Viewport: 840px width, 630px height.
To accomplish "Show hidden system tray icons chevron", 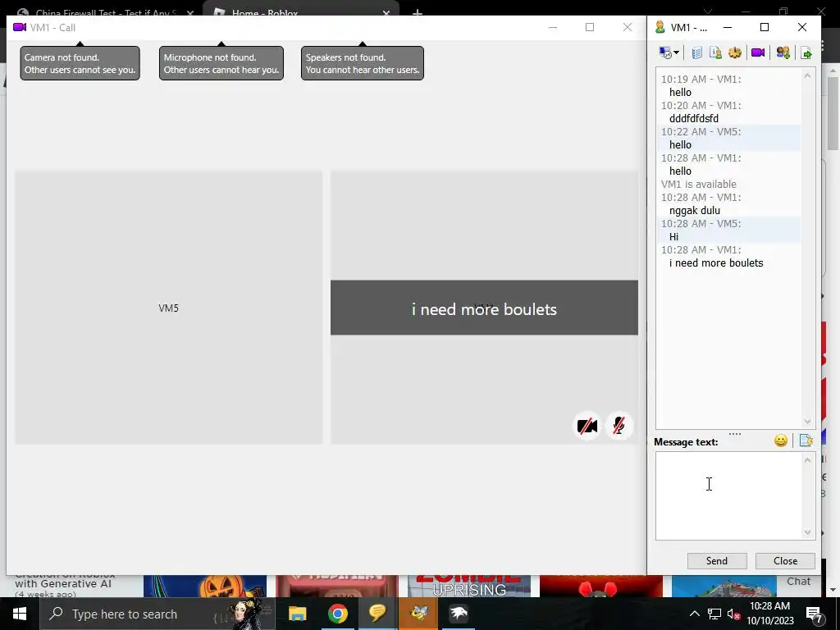I will point(694,614).
